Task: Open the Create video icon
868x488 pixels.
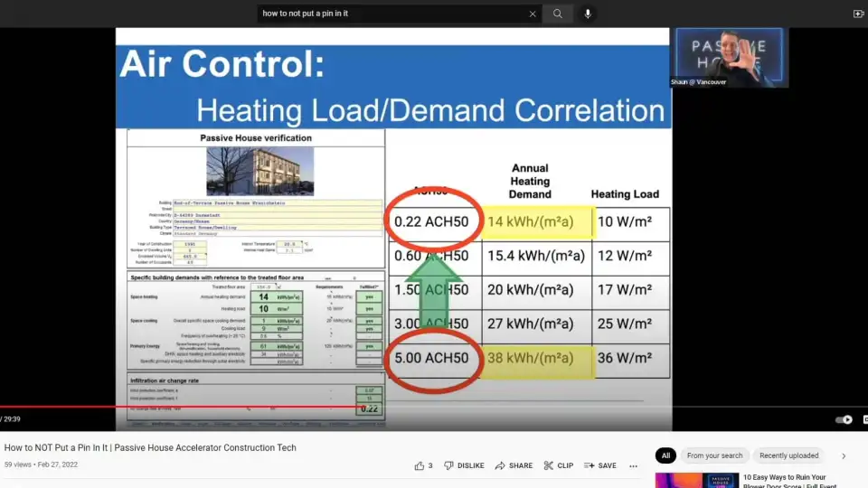Action: tap(858, 14)
